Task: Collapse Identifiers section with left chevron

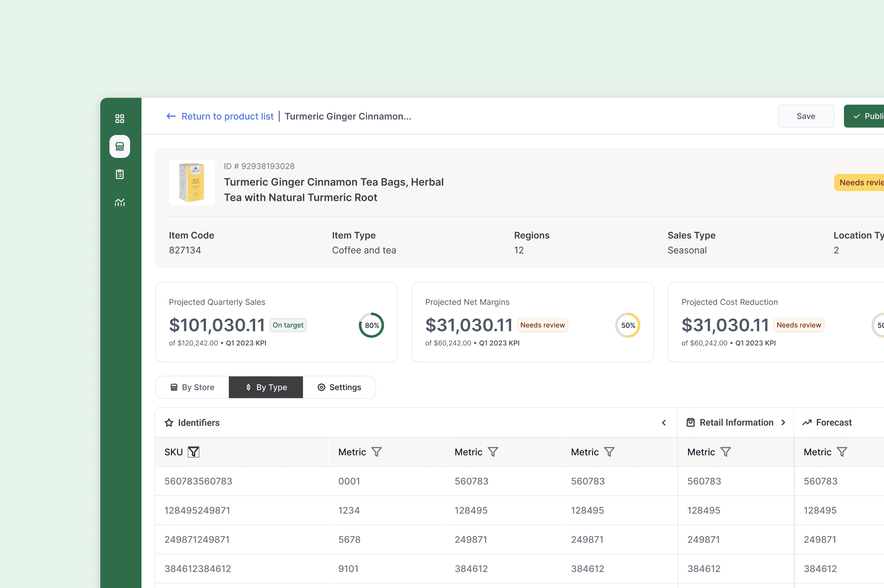Action: (664, 423)
